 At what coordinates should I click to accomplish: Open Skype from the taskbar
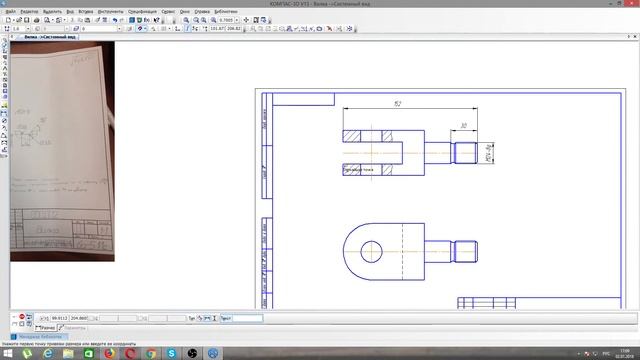(171, 353)
